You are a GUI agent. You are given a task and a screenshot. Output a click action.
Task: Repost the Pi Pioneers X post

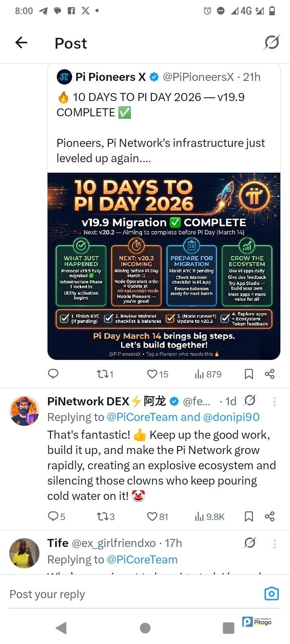[105, 374]
